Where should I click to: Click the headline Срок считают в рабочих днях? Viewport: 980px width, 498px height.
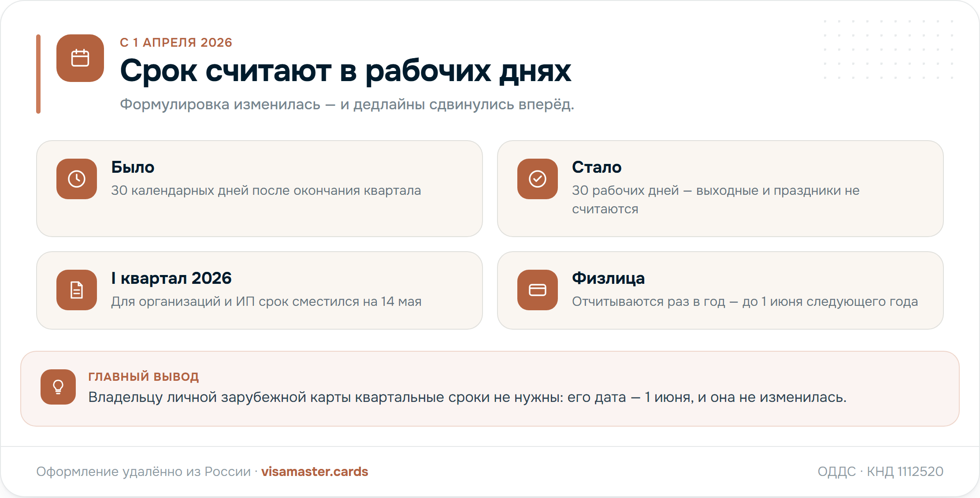(x=345, y=71)
